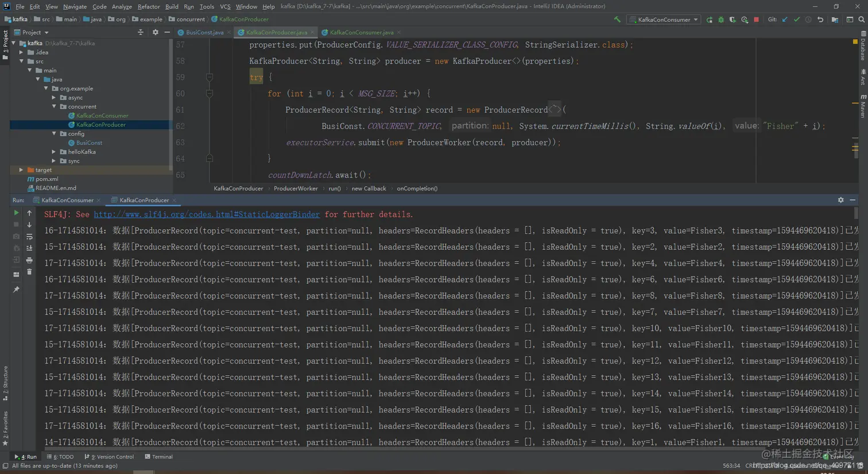Click the green Debug bug icon
Viewport: 868px width, 474px height.
point(721,20)
